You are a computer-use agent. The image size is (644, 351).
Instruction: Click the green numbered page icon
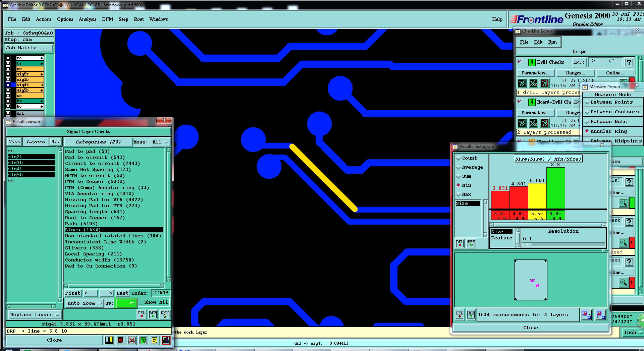(x=143, y=340)
